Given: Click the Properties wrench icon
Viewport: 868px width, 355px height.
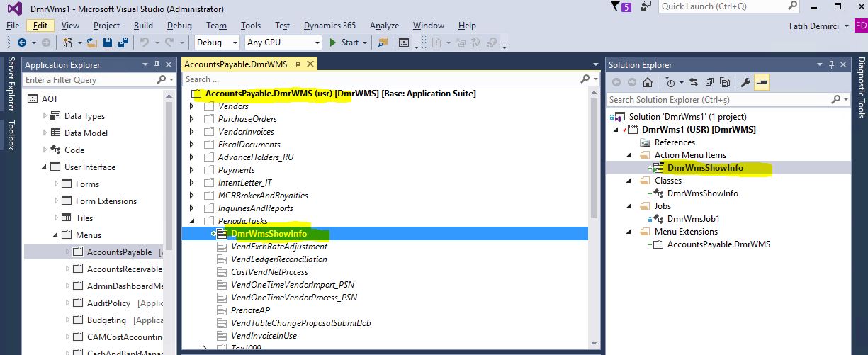Looking at the screenshot, I should 745,82.
